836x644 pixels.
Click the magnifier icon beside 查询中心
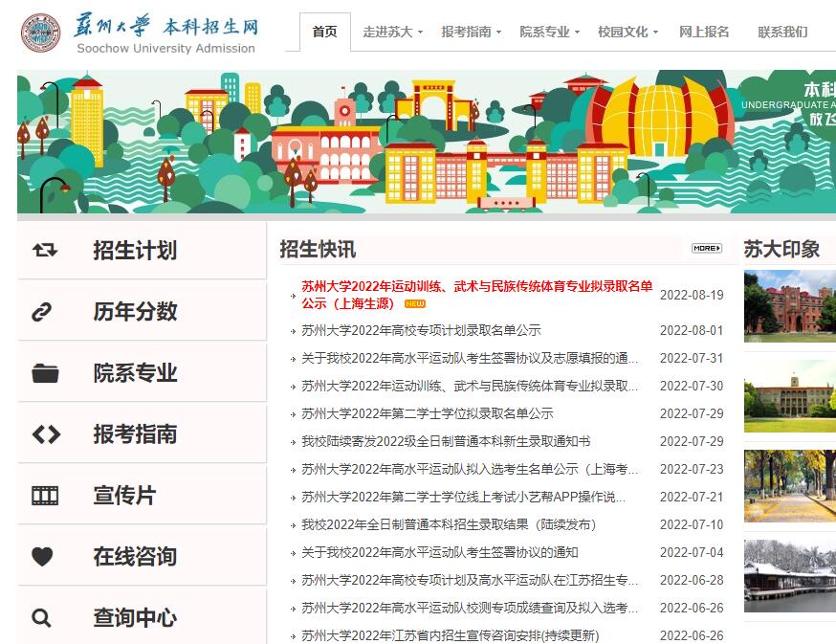42,618
